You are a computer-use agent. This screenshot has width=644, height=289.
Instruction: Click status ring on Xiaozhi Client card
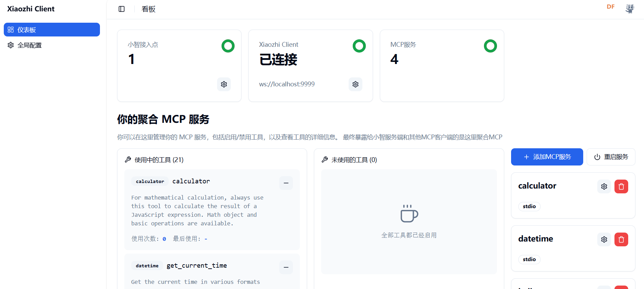coord(359,46)
